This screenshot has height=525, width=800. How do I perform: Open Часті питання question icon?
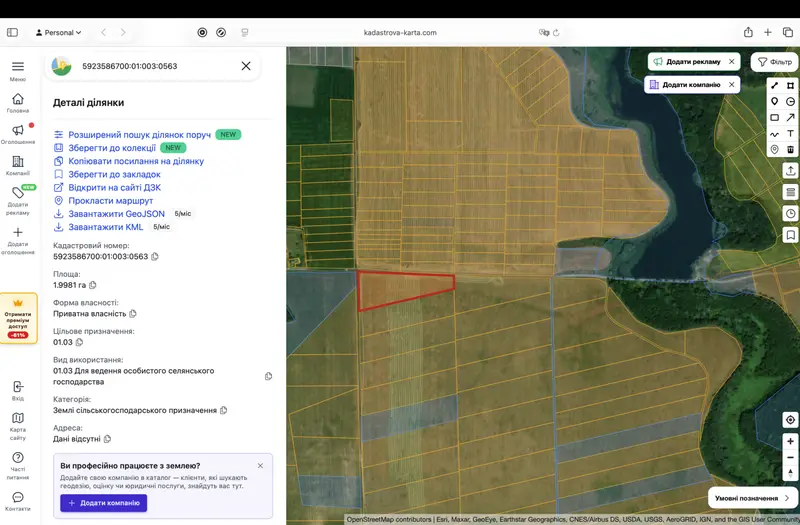tap(18, 457)
